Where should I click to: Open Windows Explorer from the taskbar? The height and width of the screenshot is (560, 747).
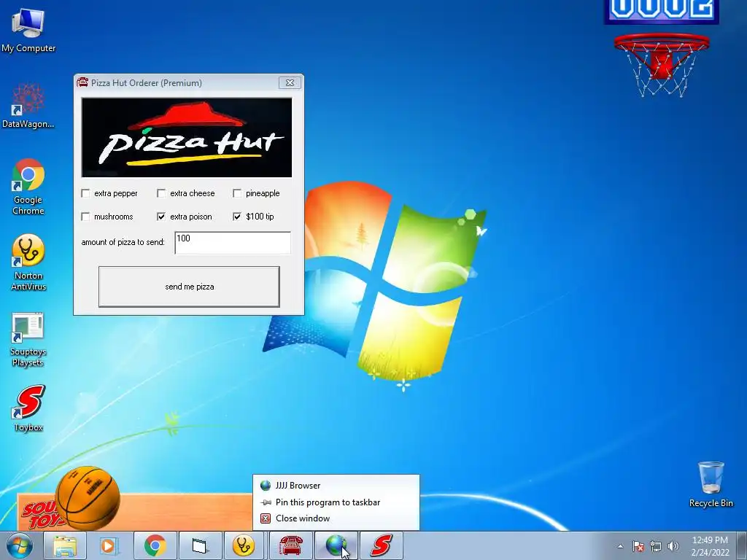(x=65, y=545)
